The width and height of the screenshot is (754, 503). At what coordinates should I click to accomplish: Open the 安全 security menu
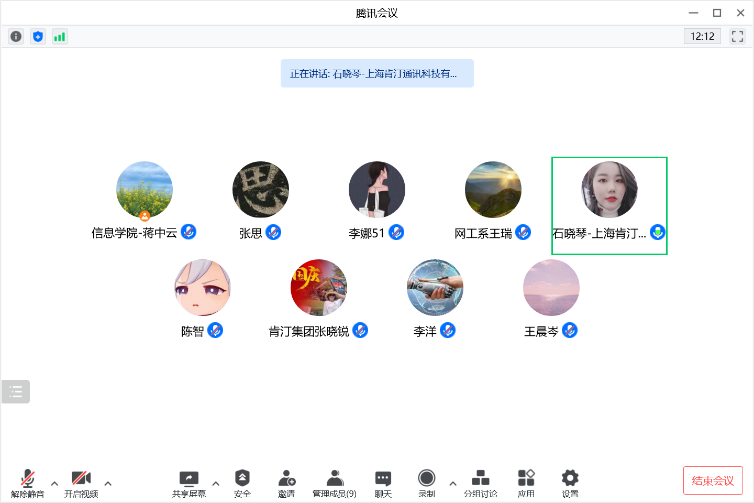242,481
